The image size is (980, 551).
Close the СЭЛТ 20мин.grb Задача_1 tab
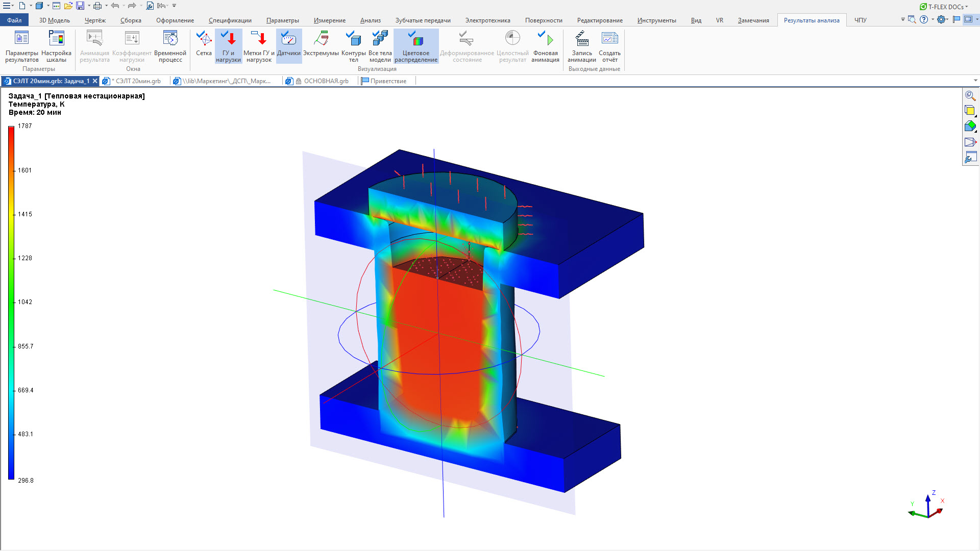95,81
